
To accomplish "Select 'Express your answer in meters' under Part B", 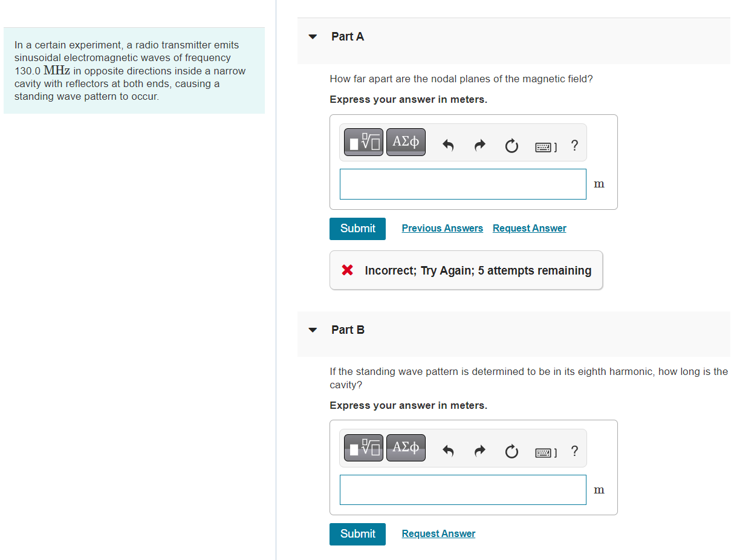I will [408, 405].
